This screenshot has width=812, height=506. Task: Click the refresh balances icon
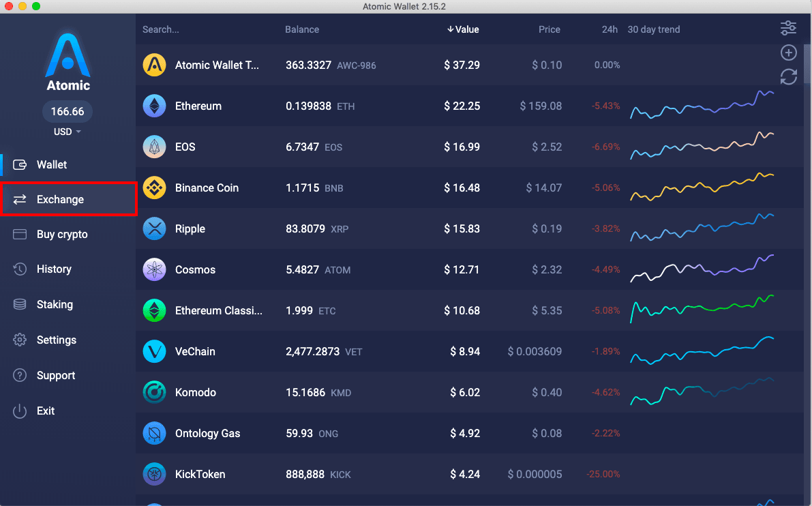pyautogui.click(x=788, y=77)
